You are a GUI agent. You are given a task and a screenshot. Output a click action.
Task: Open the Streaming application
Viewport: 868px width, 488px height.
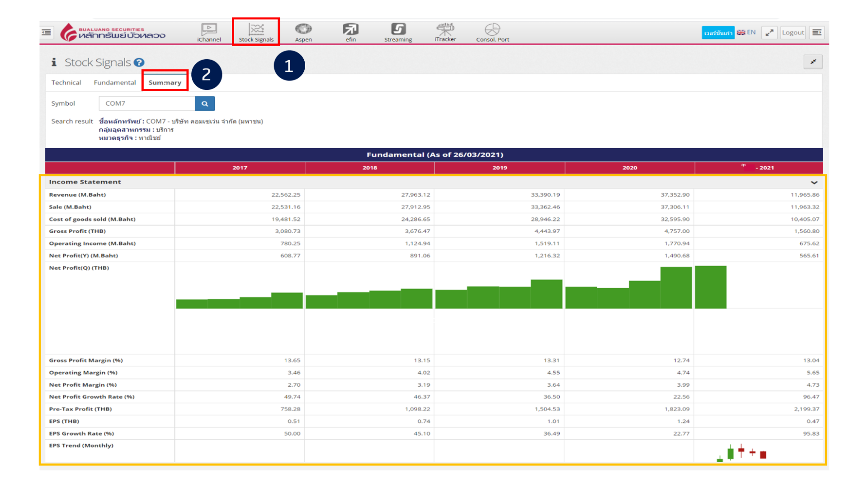tap(398, 33)
